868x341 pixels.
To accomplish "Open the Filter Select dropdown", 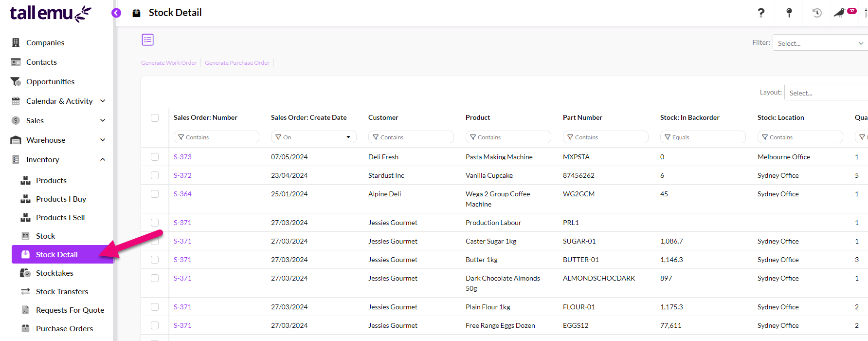I will (x=820, y=43).
